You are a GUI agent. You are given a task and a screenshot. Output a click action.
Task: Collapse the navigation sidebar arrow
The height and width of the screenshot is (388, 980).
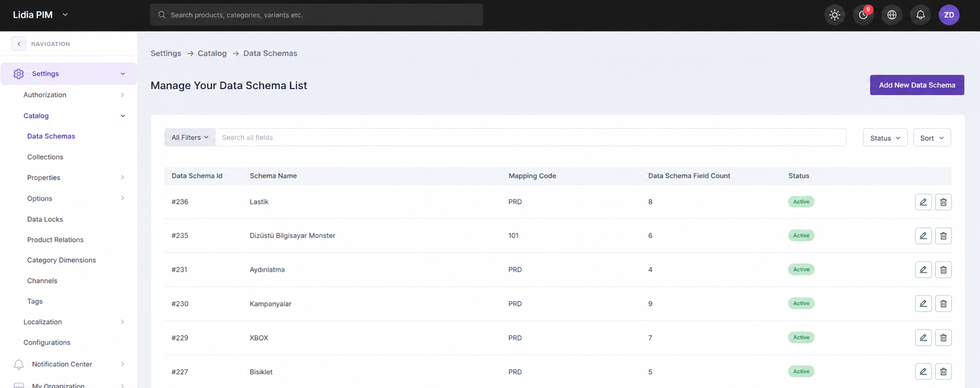tap(19, 44)
